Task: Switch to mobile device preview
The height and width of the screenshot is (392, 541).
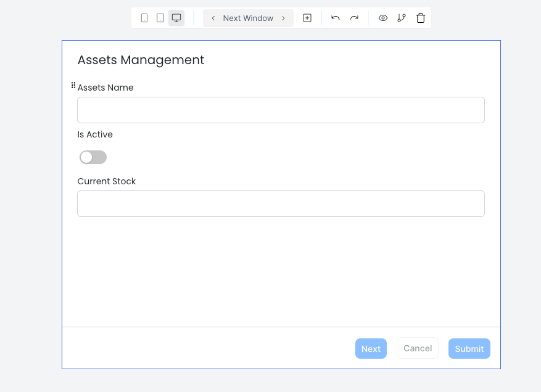Action: (144, 18)
